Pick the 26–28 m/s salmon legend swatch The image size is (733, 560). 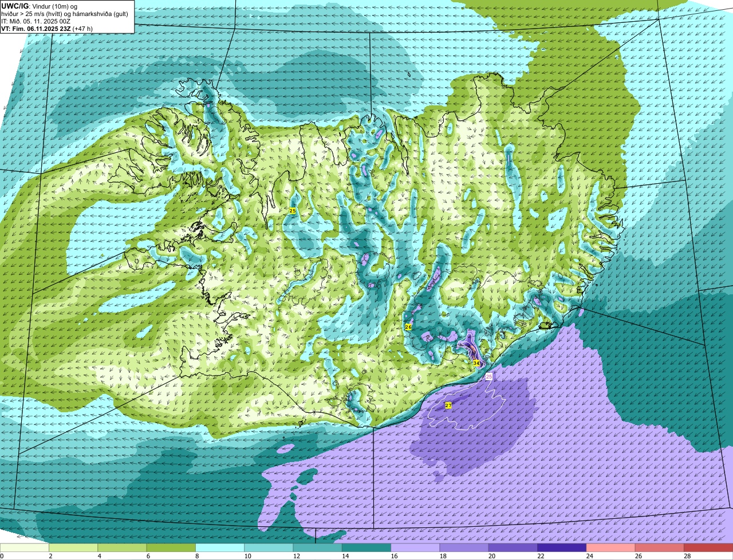[x=660, y=548]
